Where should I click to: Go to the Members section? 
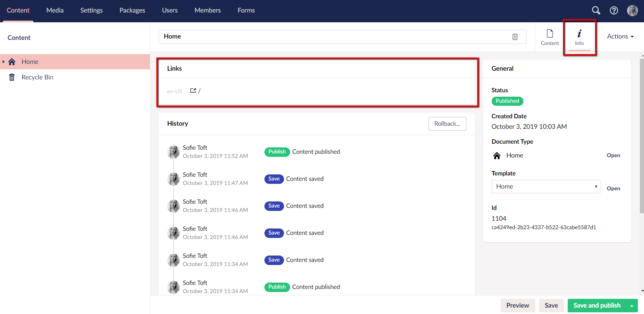208,10
